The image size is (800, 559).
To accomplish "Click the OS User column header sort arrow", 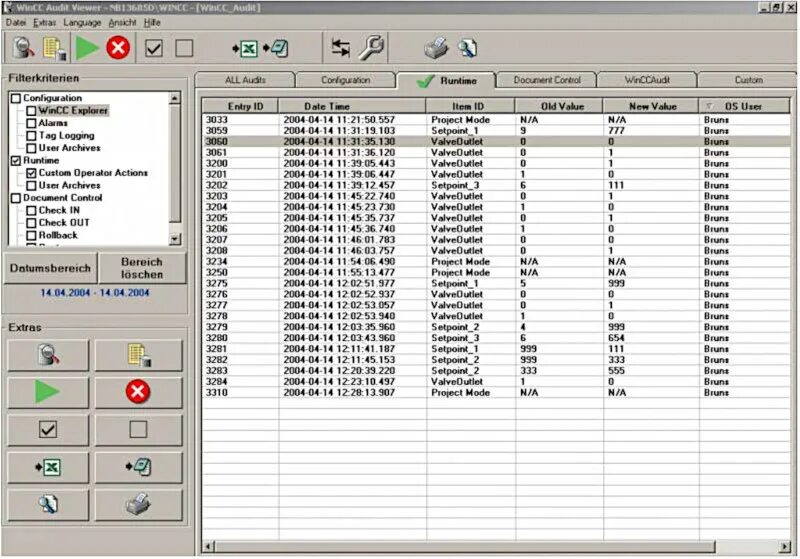I will [709, 106].
